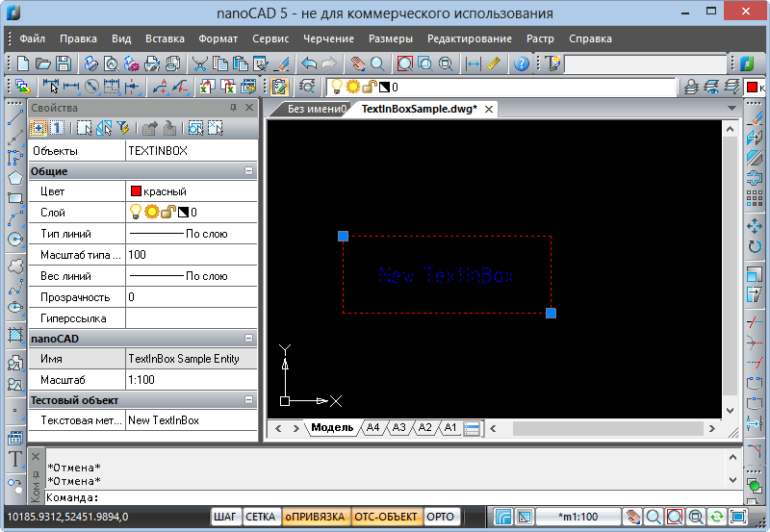This screenshot has width=770, height=532.
Task: Open the Цвет красный property dropdown
Action: pos(192,191)
